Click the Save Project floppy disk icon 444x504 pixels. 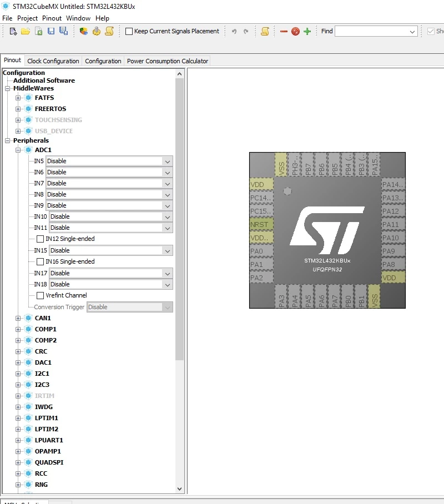click(x=51, y=31)
